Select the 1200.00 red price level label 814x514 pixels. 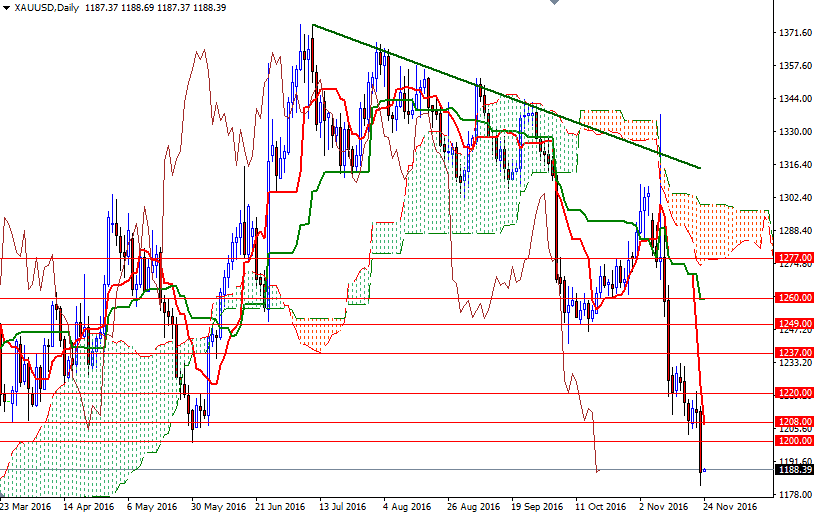coord(793,441)
